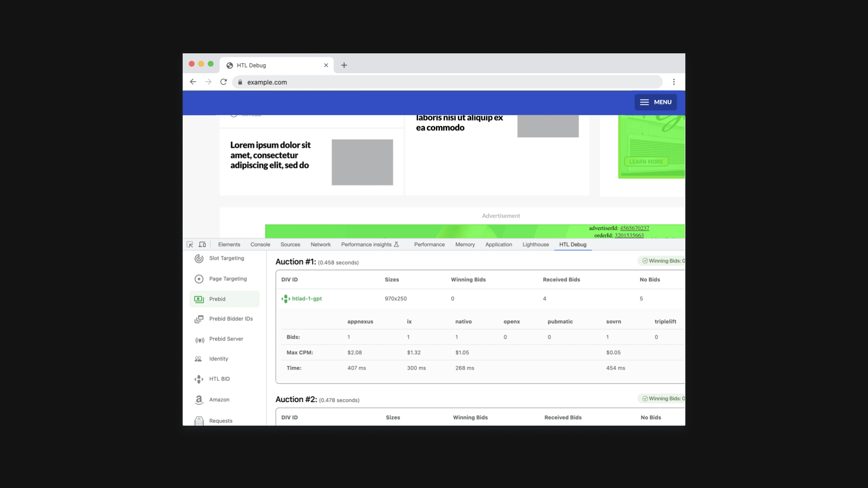
Task: Toggle device toolbar emulation icon
Action: click(202, 244)
